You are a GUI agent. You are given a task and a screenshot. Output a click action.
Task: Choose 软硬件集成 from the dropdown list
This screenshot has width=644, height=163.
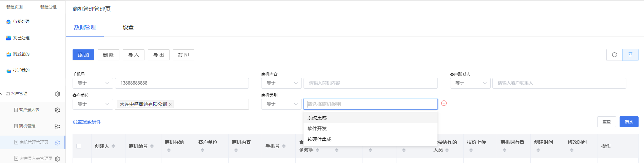370,139
